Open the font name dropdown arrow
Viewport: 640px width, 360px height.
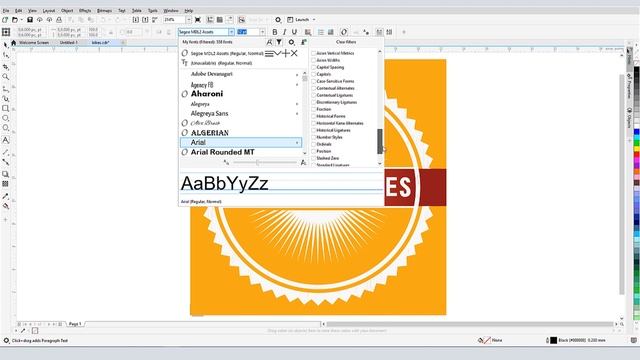[231, 32]
